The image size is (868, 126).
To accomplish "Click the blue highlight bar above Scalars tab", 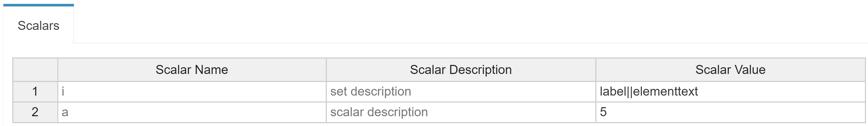I will pyautogui.click(x=39, y=5).
